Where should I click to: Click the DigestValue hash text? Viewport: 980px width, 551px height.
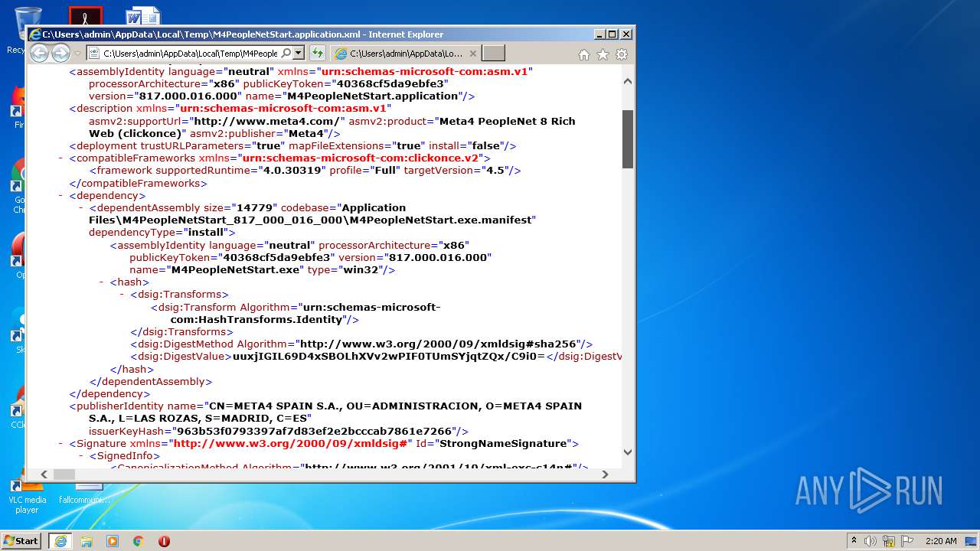[x=389, y=357]
